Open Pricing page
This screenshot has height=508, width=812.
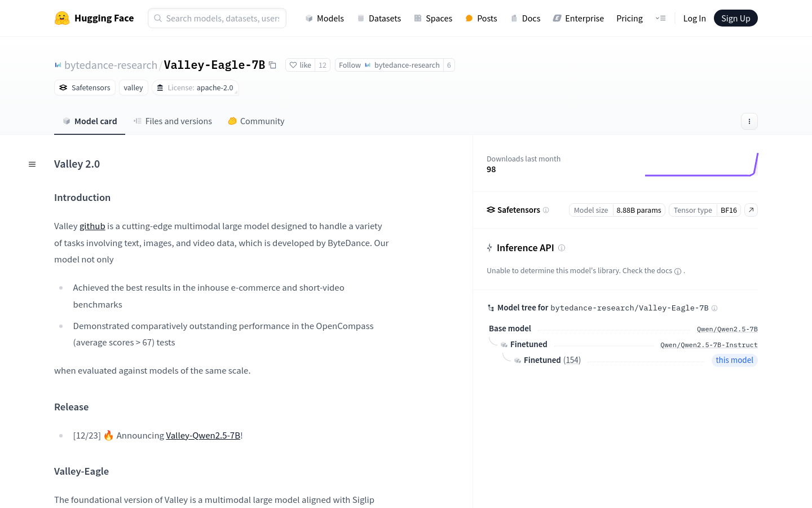point(629,18)
